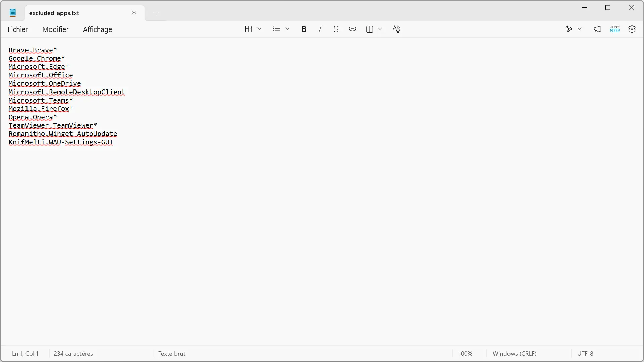Expand the rewrite dropdown chevron
The height and width of the screenshot is (362, 644).
[x=580, y=29]
